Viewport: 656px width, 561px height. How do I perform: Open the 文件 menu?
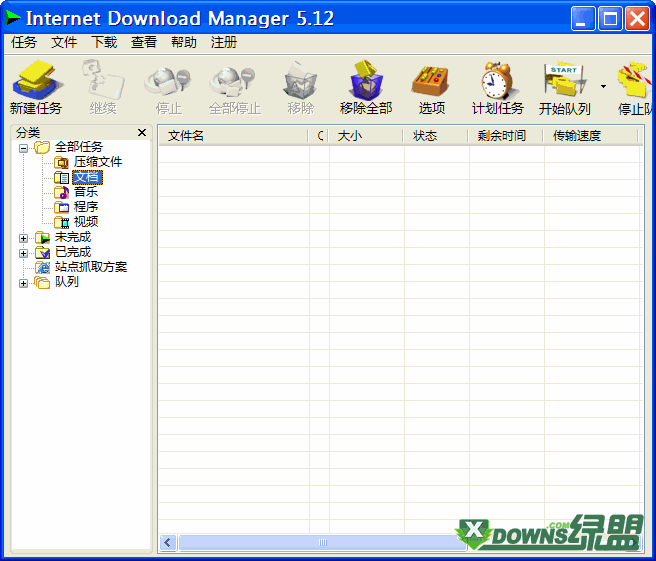(x=64, y=42)
